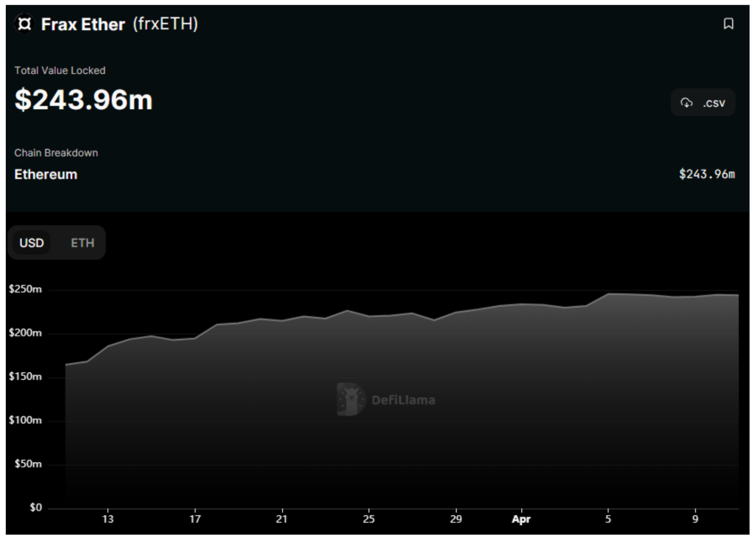The width and height of the screenshot is (756, 542).
Task: Click the 5 date tick on x-axis
Action: point(608,519)
